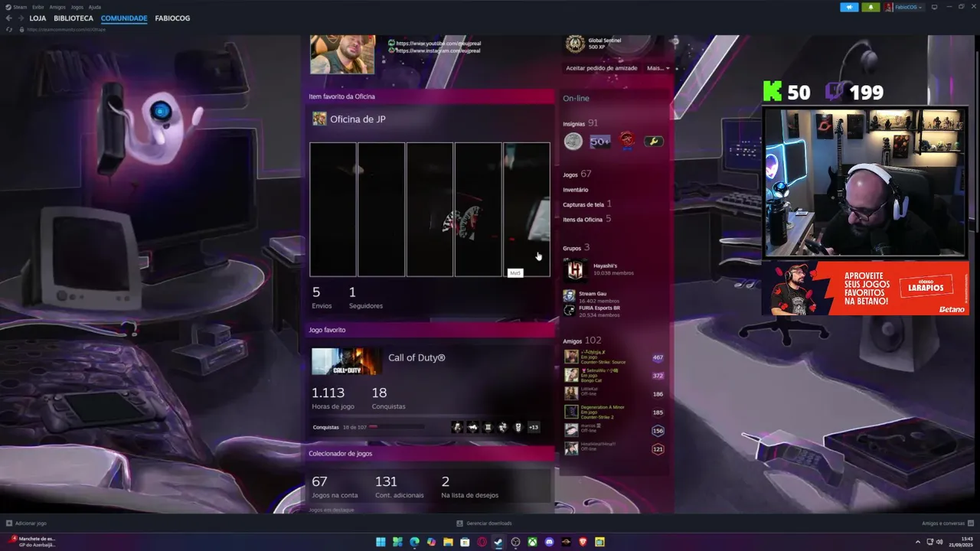Open the Instagram link in profile
Image resolution: width=980 pixels, height=551 pixels.
(x=439, y=51)
